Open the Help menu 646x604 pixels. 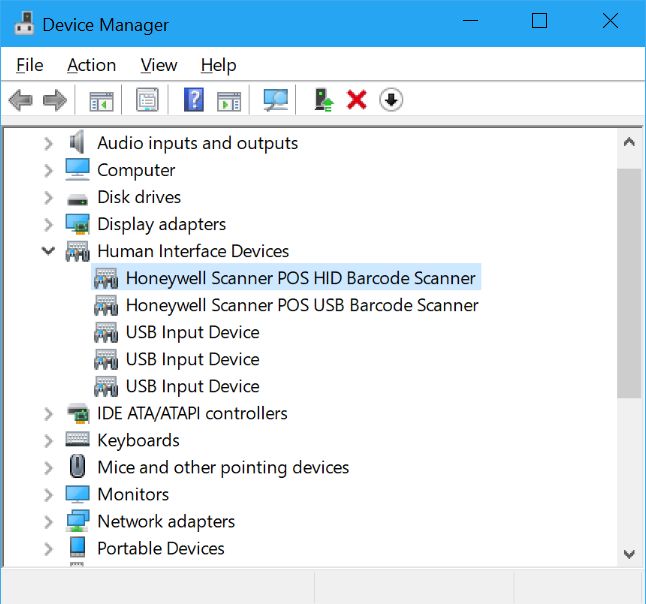[218, 65]
